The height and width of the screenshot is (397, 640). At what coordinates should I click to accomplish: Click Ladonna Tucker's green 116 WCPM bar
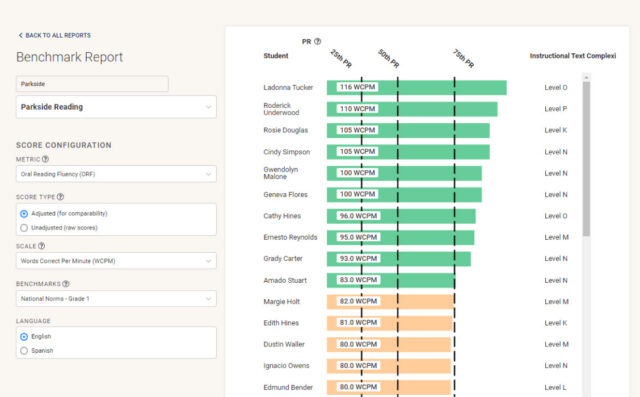(417, 87)
